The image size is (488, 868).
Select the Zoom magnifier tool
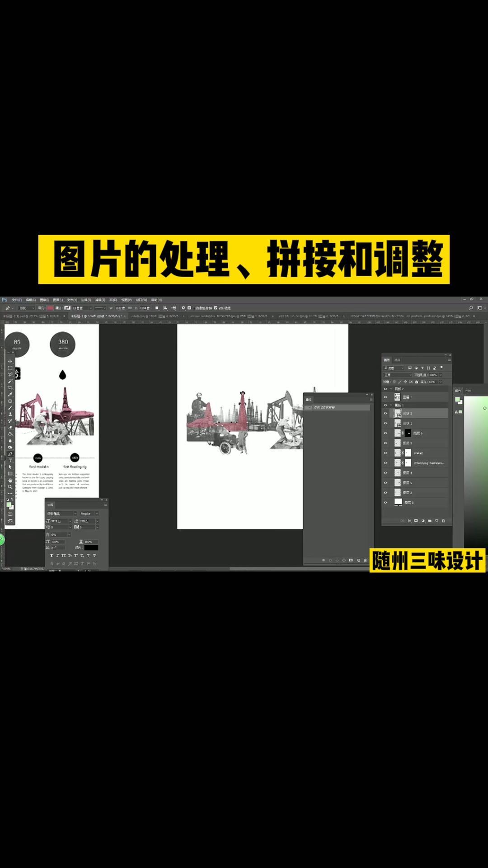click(10, 487)
